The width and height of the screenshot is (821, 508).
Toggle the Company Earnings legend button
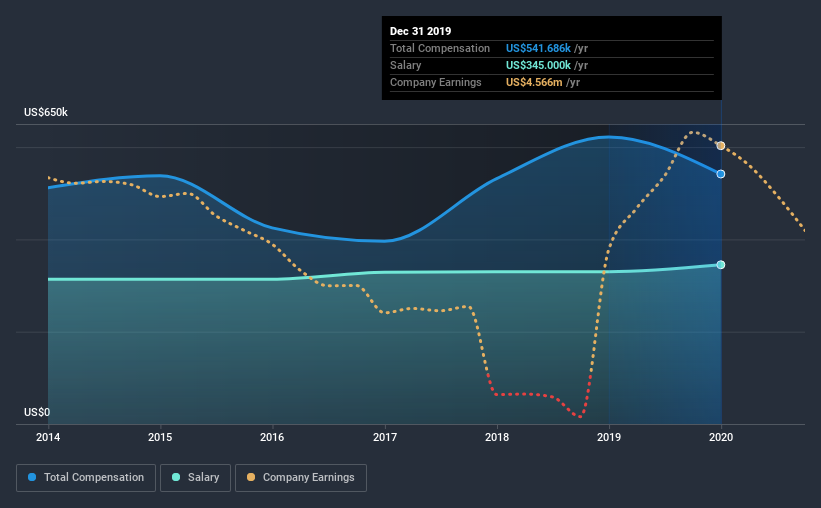(x=301, y=478)
